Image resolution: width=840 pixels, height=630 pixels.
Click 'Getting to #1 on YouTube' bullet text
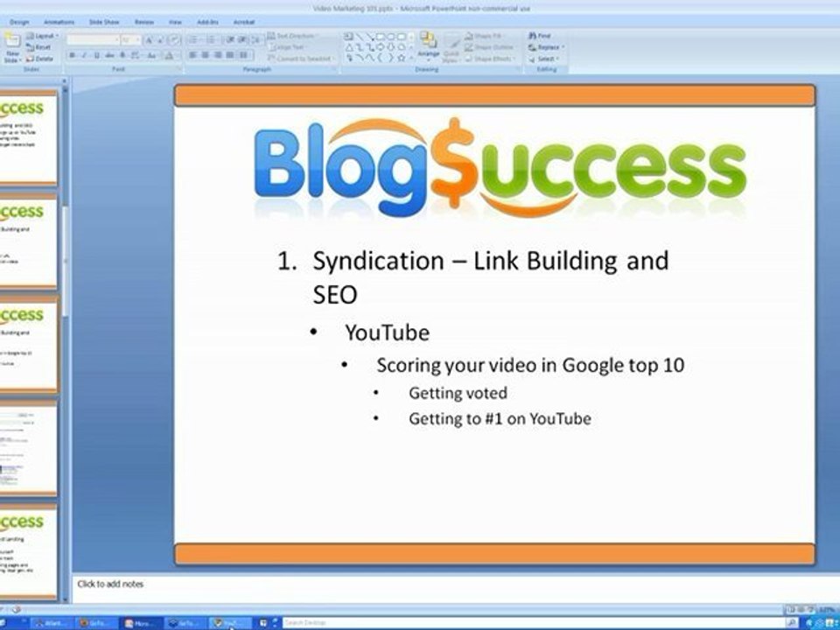pos(500,418)
